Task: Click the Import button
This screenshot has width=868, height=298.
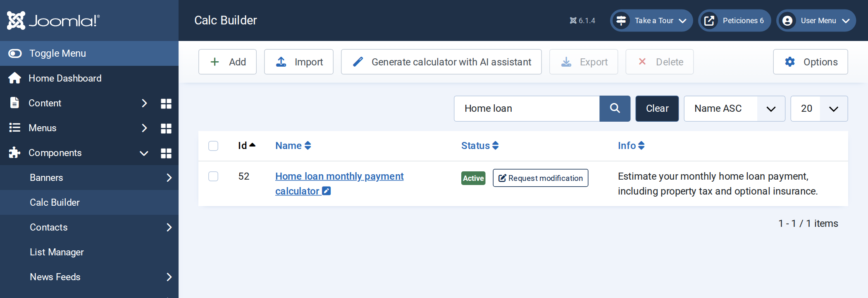Action: 299,62
